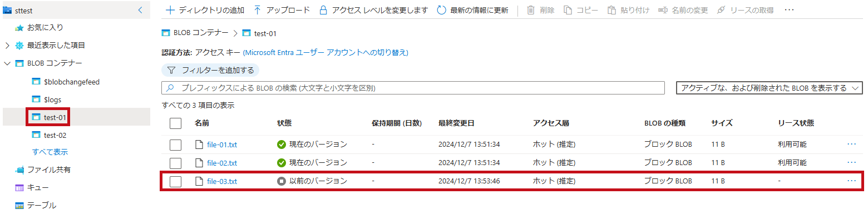
Task: Click the プレフィックスによる BLOB の検索 field
Action: (413, 88)
